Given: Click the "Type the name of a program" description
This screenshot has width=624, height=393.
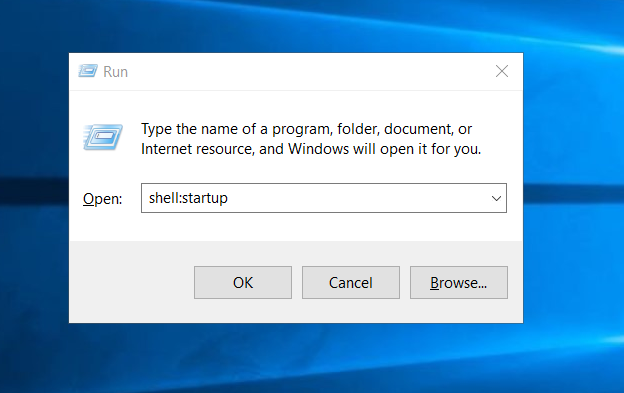Looking at the screenshot, I should click(311, 139).
